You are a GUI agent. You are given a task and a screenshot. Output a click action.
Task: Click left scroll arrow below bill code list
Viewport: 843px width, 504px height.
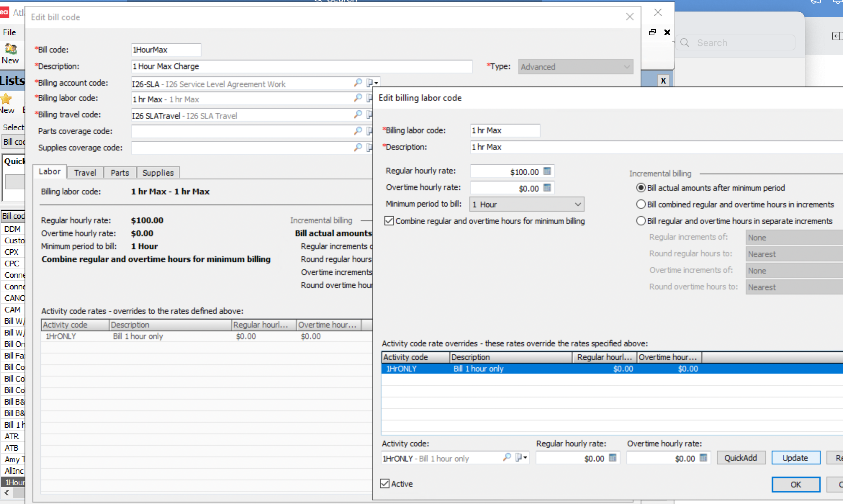[6, 493]
